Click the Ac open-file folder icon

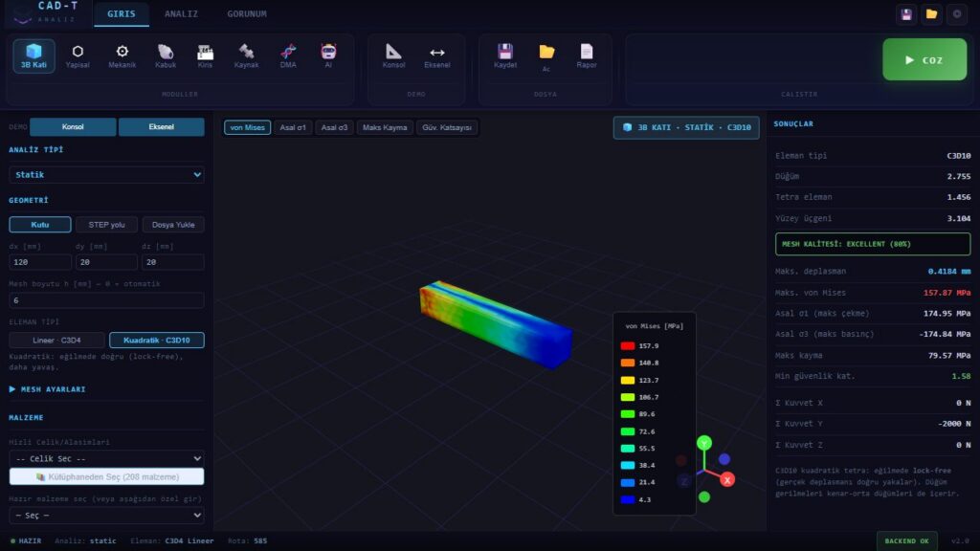point(546,56)
